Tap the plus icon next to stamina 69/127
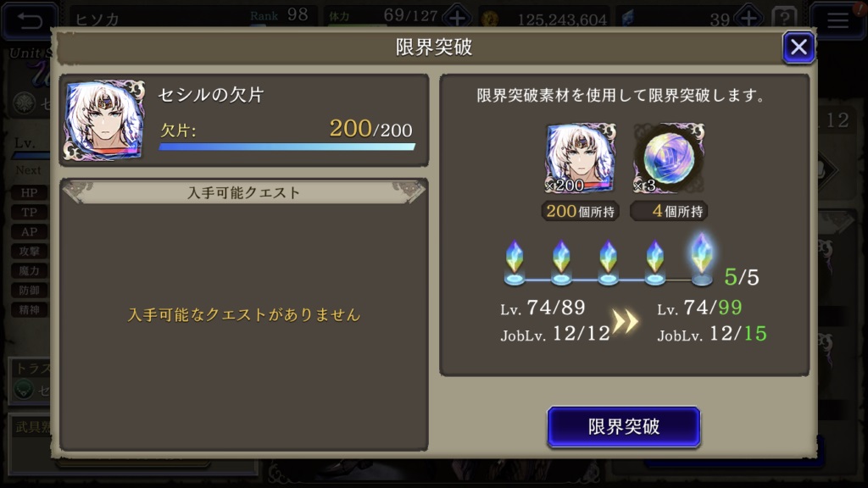The image size is (868, 488). coord(457,19)
